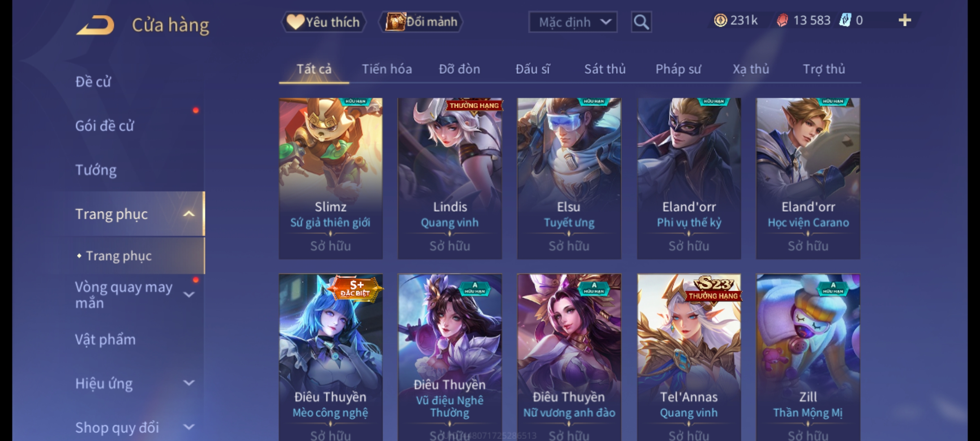The image size is (980, 441).
Task: Expand the Hiệu ứng sidebar section
Action: pyautogui.click(x=189, y=383)
